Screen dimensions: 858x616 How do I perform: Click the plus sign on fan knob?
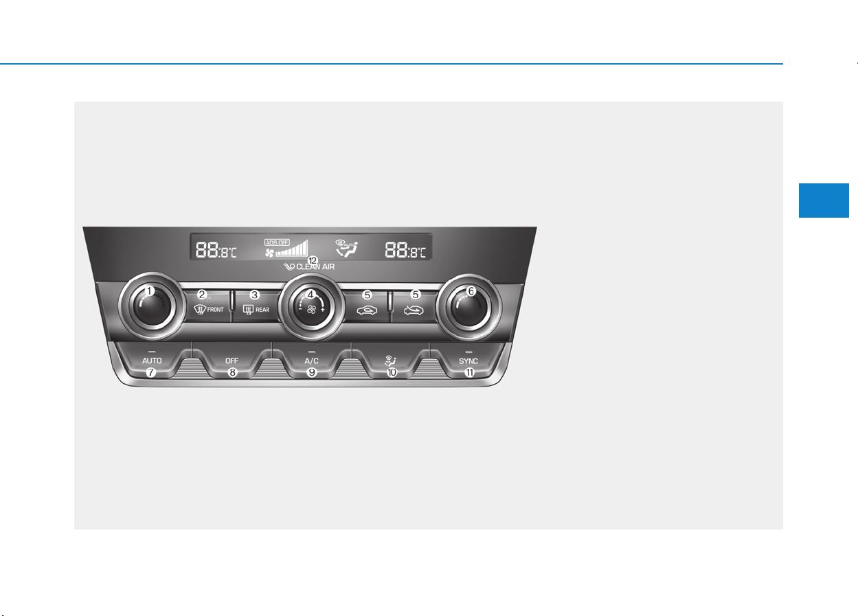tap(322, 310)
